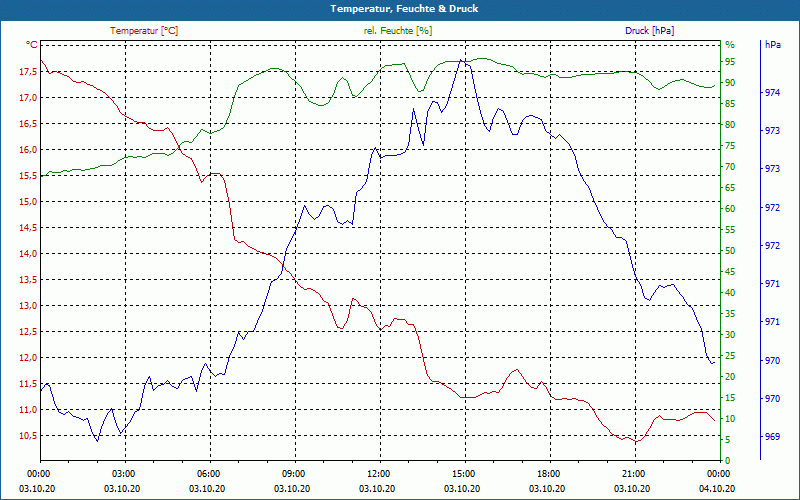Click the '03.10.20' date under '21:00'
This screenshot has width=800, height=500.
pos(633,489)
